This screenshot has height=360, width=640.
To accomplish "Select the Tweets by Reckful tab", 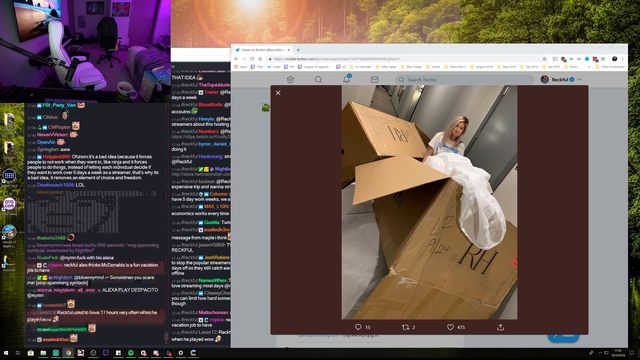I will (x=262, y=50).
